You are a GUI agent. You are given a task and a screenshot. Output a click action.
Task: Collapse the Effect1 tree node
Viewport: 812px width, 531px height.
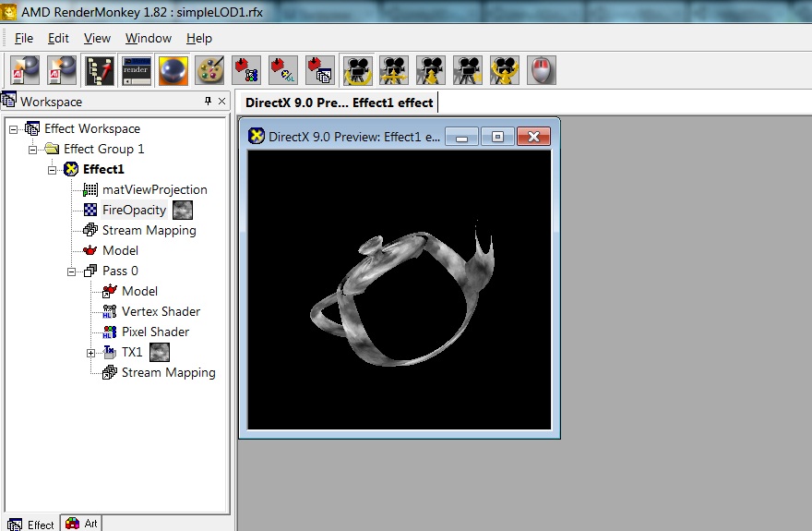pos(52,170)
